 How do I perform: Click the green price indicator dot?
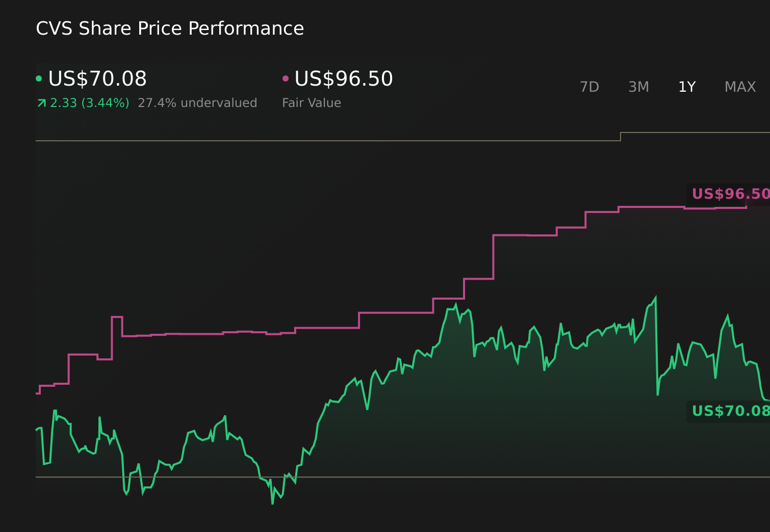pyautogui.click(x=39, y=78)
